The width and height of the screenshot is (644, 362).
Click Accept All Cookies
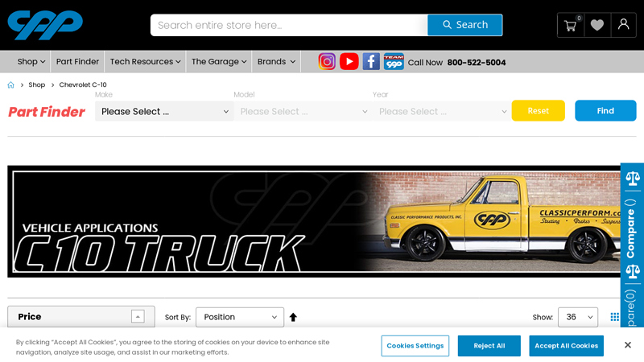tap(567, 346)
